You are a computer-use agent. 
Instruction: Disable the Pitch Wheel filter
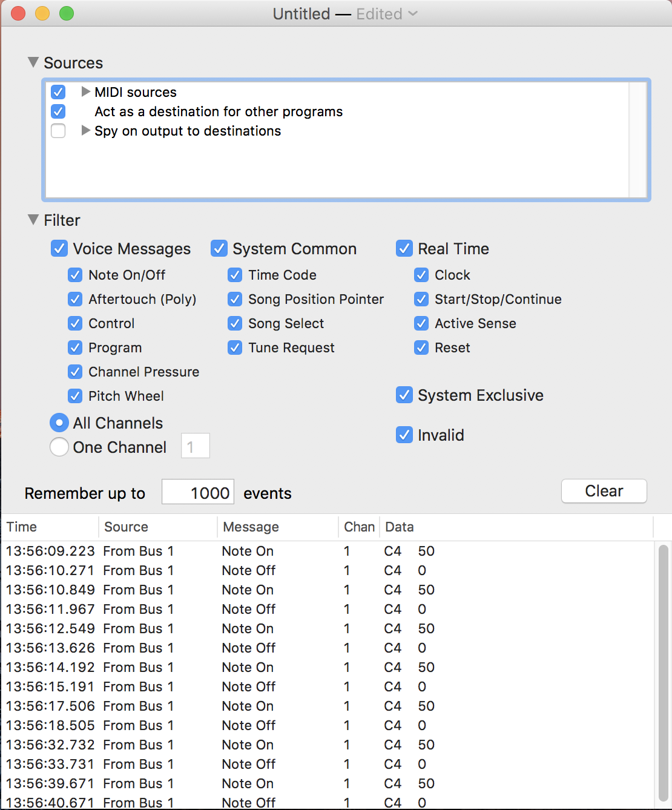coord(75,396)
